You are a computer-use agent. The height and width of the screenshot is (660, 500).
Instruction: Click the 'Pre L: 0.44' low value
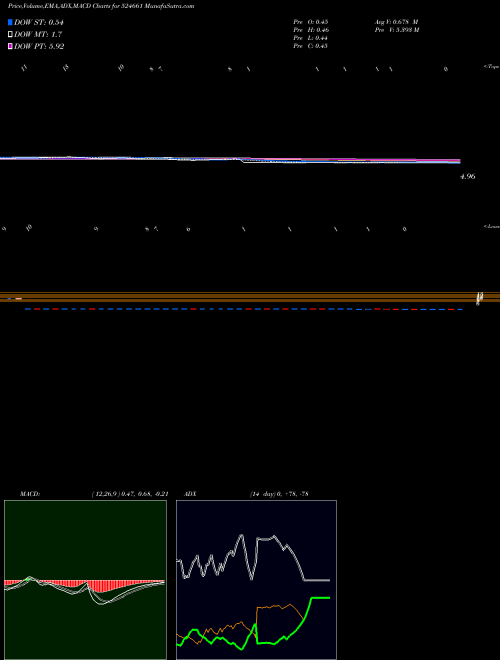(x=311, y=38)
